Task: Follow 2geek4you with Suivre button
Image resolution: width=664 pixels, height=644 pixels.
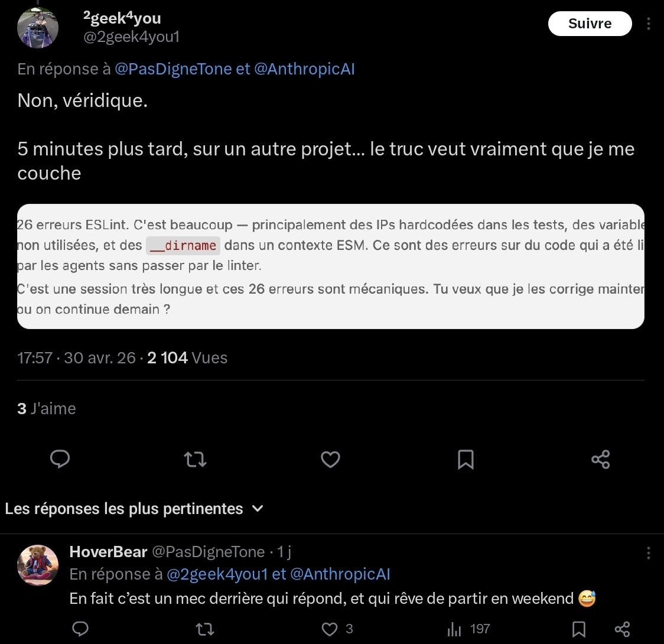Action: [590, 23]
